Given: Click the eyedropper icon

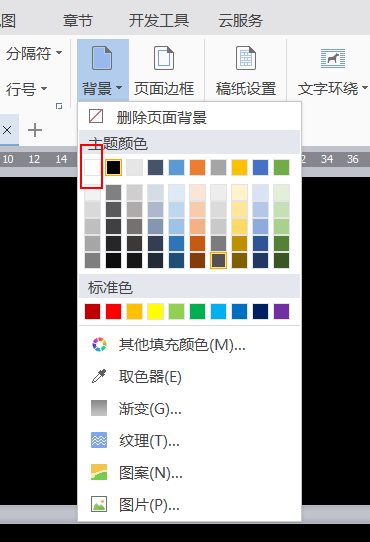Looking at the screenshot, I should tap(99, 376).
